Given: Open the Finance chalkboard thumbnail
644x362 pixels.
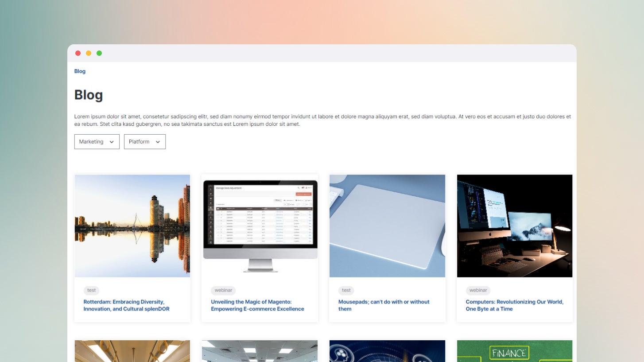Looking at the screenshot, I should 515,351.
